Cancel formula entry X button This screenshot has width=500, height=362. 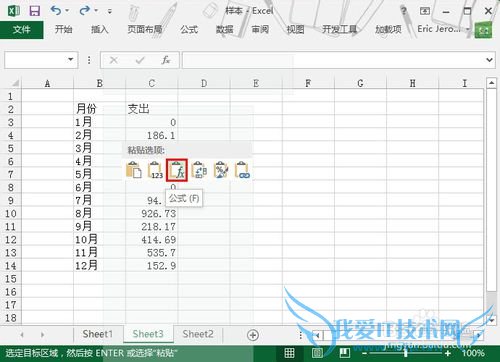pyautogui.click(x=114, y=60)
